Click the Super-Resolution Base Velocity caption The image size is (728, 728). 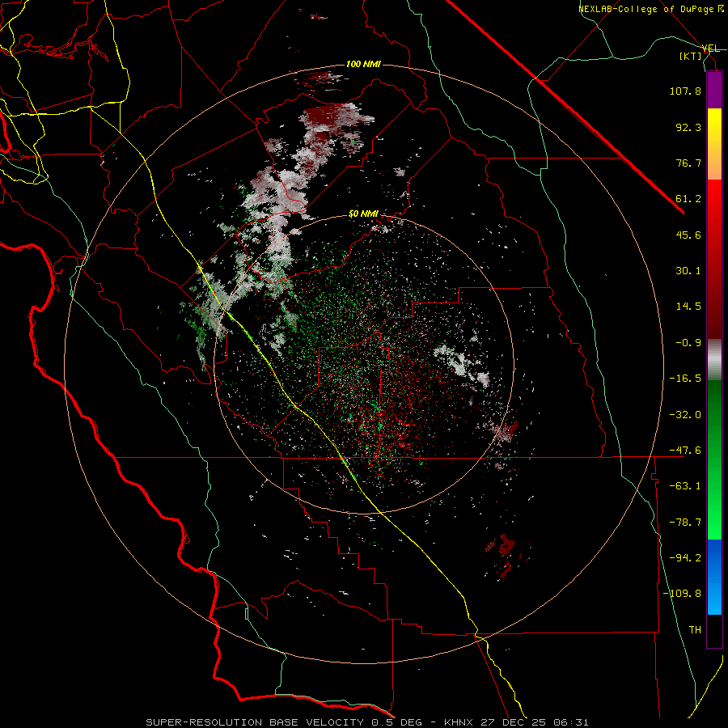click(x=367, y=722)
